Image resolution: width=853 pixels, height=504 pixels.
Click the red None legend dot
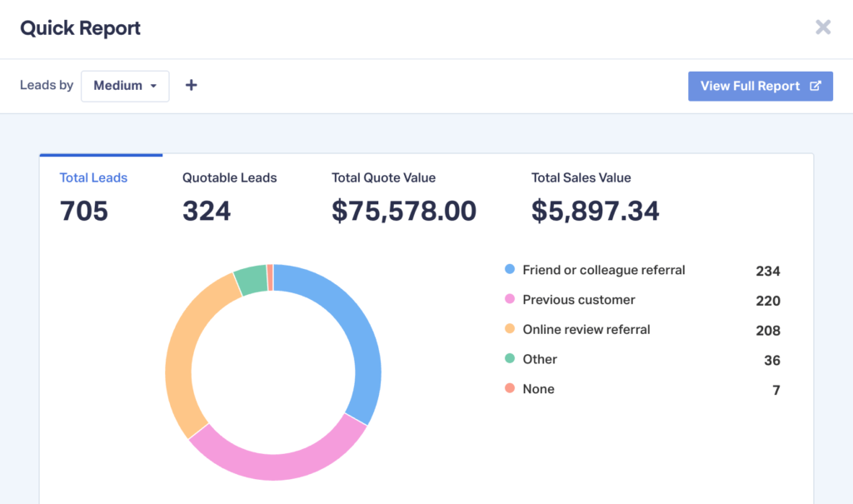point(508,389)
